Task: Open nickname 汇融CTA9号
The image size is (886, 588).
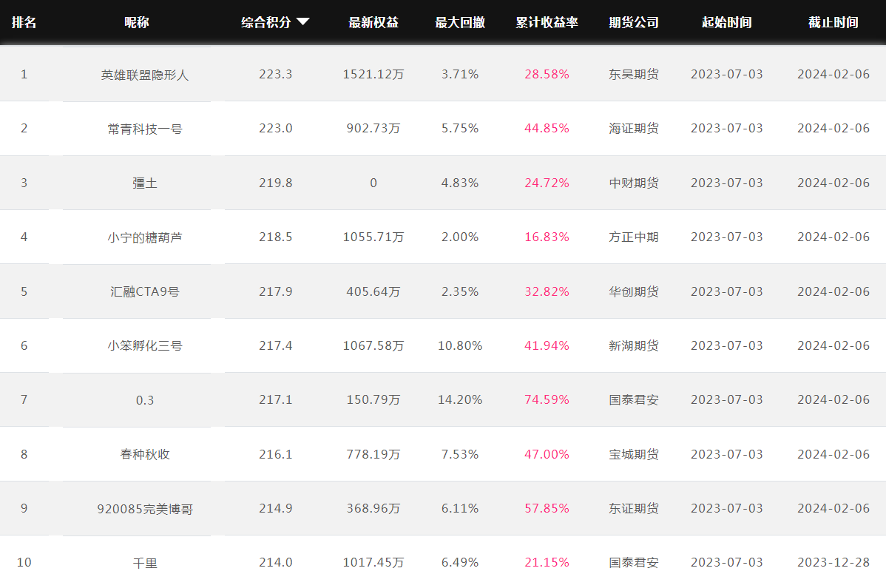Action: click(145, 291)
